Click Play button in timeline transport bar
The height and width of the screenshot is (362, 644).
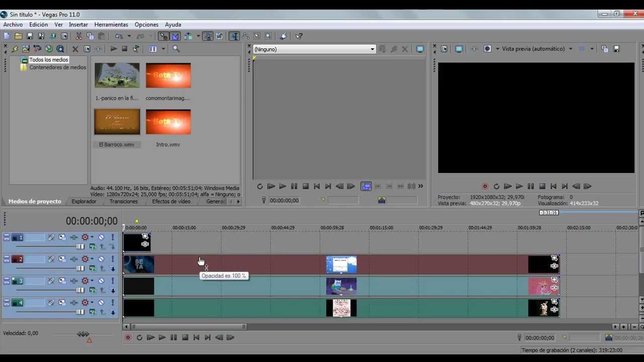(162, 338)
